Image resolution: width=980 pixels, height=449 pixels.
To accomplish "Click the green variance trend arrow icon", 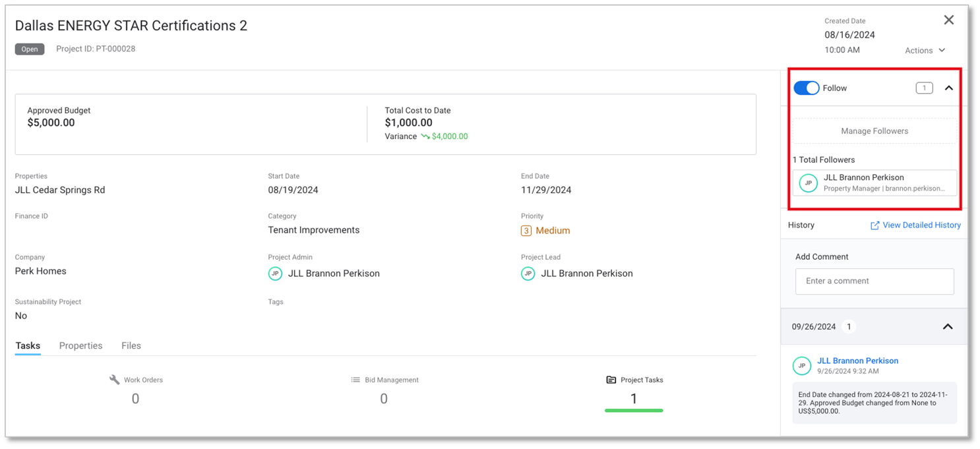I will 425,136.
